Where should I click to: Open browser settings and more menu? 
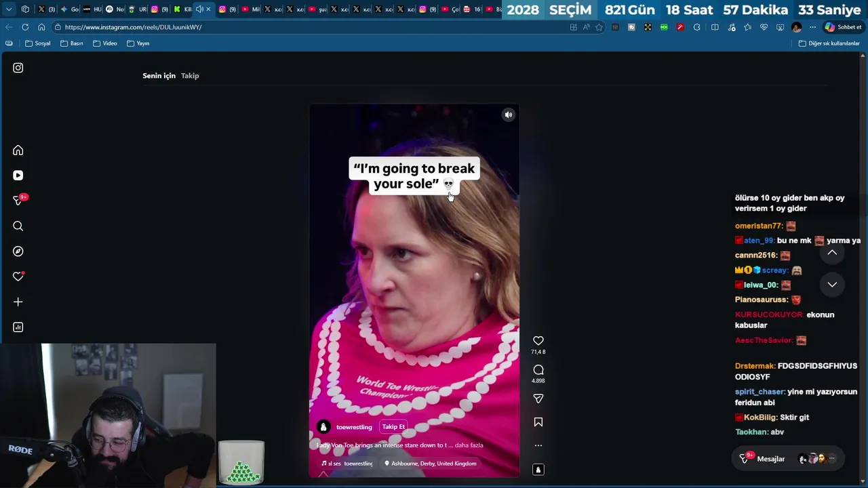(813, 27)
